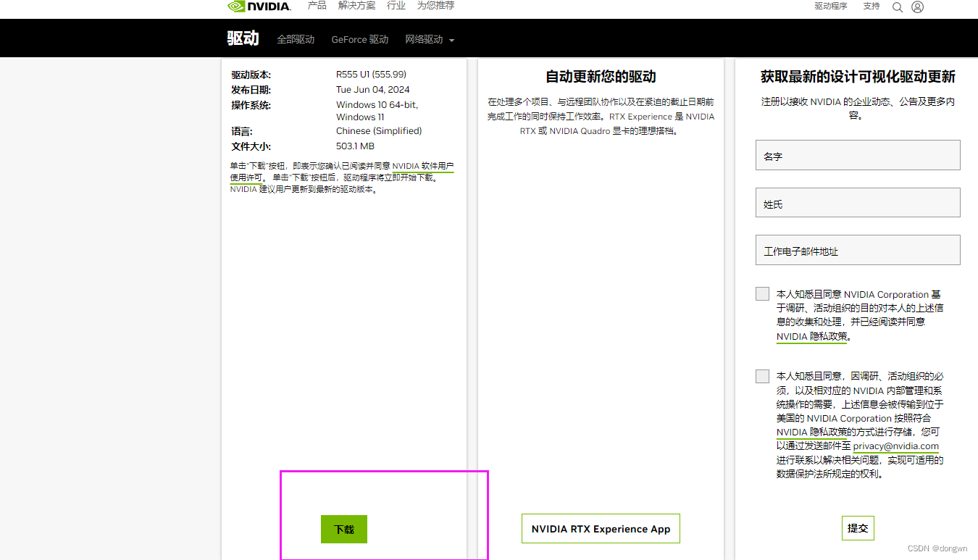This screenshot has height=560, width=978.
Task: Open NVIDIA 隐私政策 link in second consent
Action: pos(811,432)
